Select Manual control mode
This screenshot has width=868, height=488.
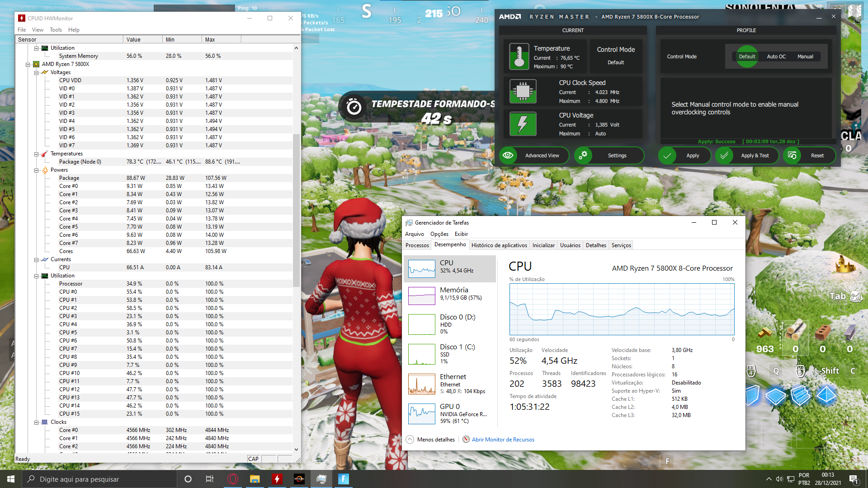(x=805, y=56)
